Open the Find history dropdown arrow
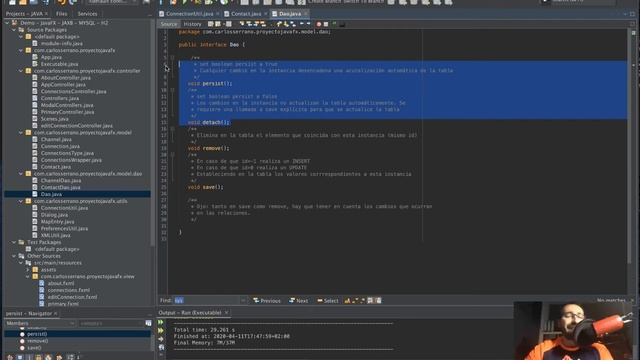This screenshot has height=360, width=640. pos(243,301)
